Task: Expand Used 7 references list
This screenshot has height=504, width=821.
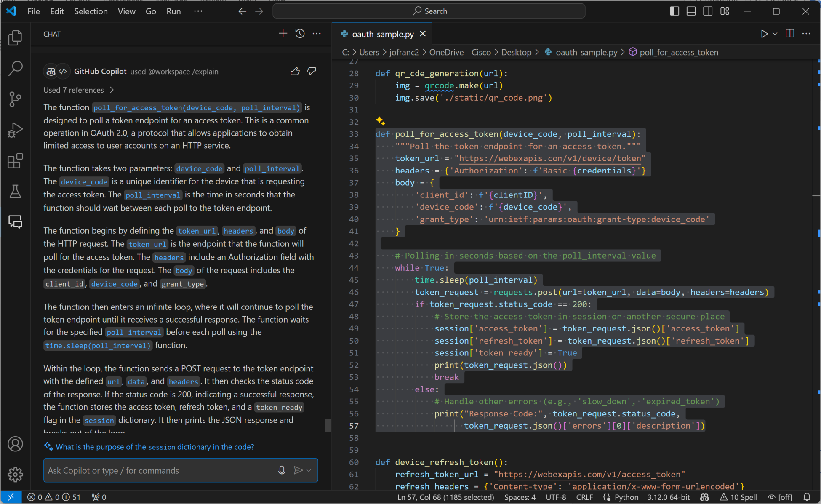Action: [x=79, y=90]
